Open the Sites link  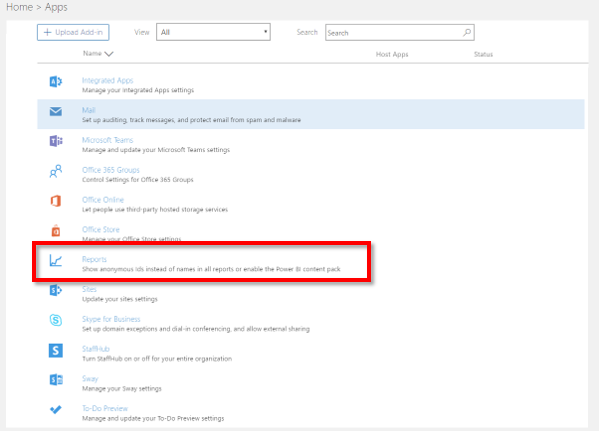pyautogui.click(x=89, y=289)
